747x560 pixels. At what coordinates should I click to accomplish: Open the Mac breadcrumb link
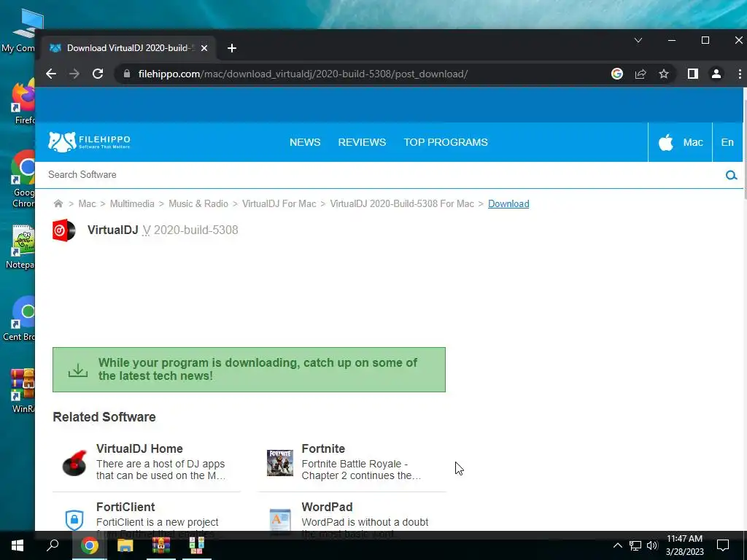pyautogui.click(x=87, y=204)
